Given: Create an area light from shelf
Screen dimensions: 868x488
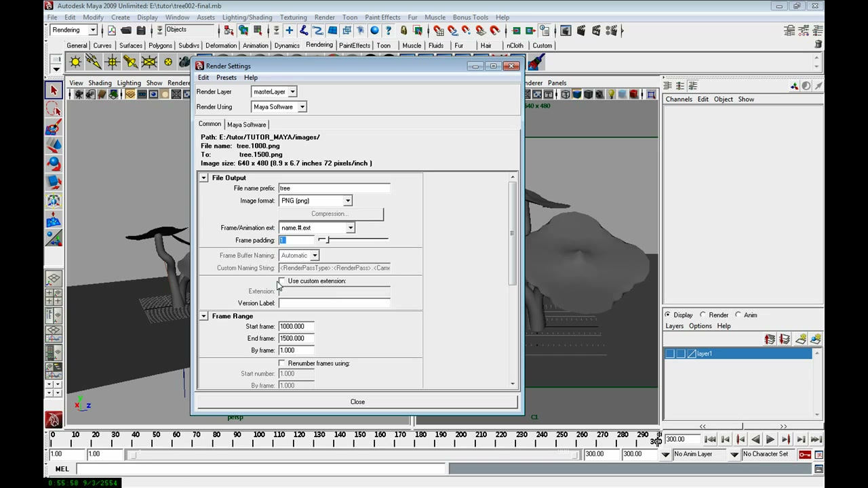Looking at the screenshot, I should pyautogui.click(x=149, y=62).
